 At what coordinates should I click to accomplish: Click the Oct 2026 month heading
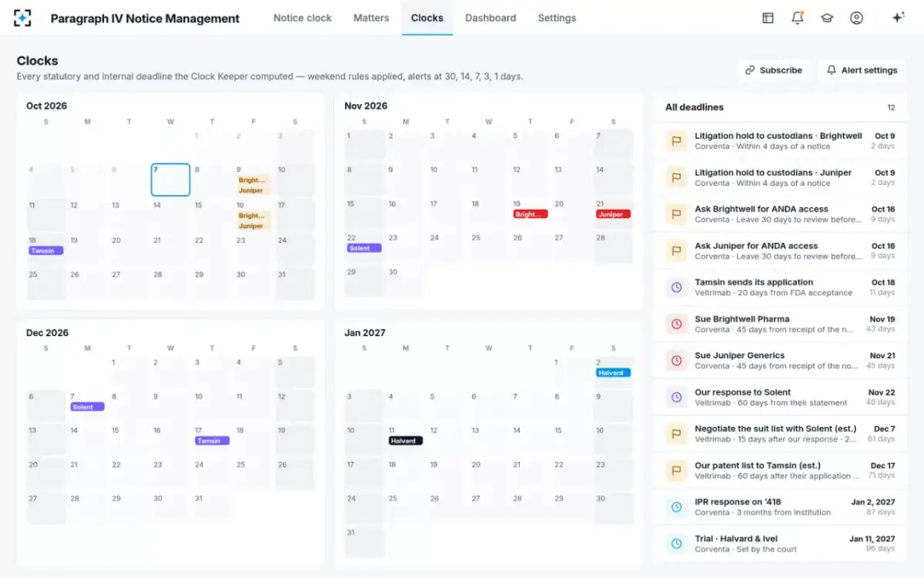click(47, 106)
